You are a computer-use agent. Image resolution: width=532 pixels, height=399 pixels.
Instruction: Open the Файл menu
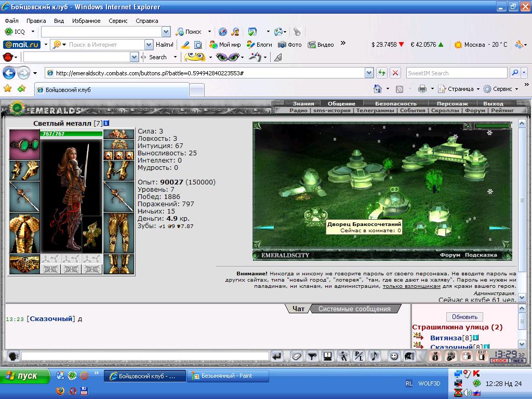11,21
